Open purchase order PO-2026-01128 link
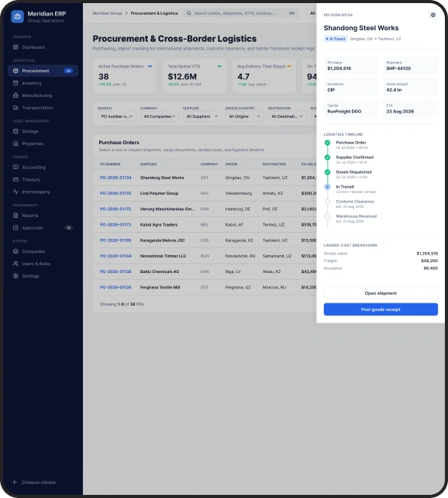 115,287
